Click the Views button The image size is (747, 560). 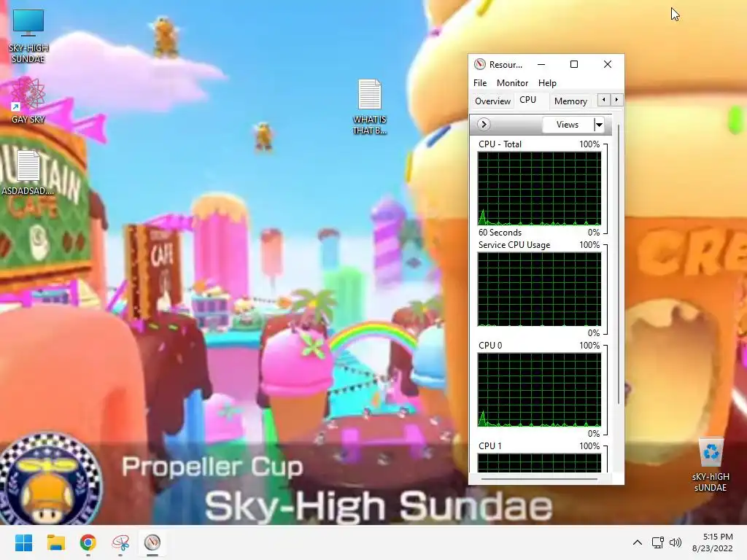[568, 124]
